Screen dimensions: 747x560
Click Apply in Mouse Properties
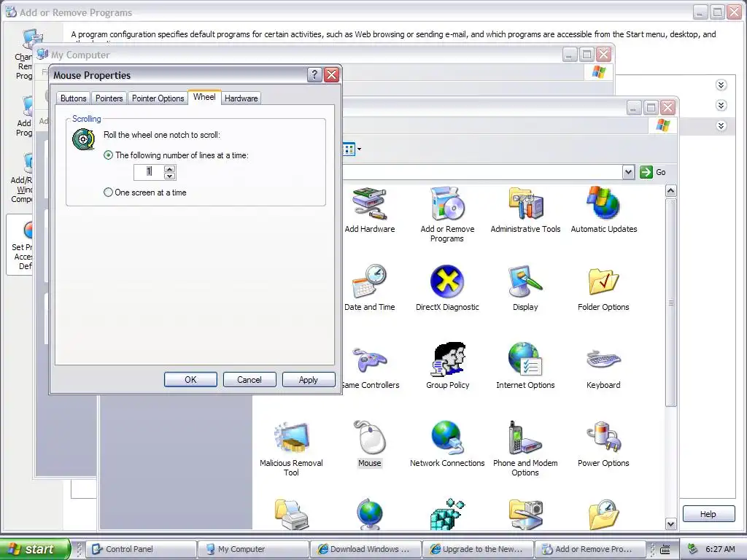pos(309,379)
